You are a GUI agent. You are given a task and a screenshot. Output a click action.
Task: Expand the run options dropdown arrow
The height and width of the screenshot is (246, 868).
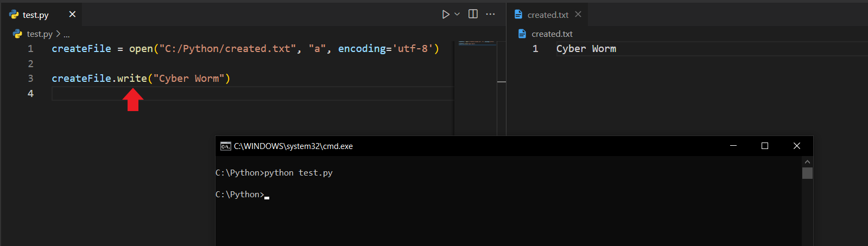457,15
